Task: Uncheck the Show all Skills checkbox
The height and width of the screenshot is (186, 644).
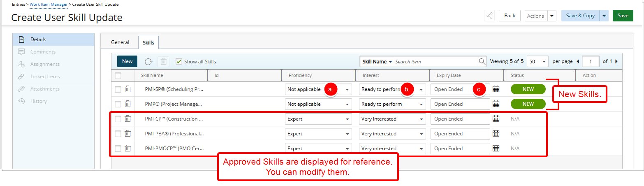Action: [179, 61]
